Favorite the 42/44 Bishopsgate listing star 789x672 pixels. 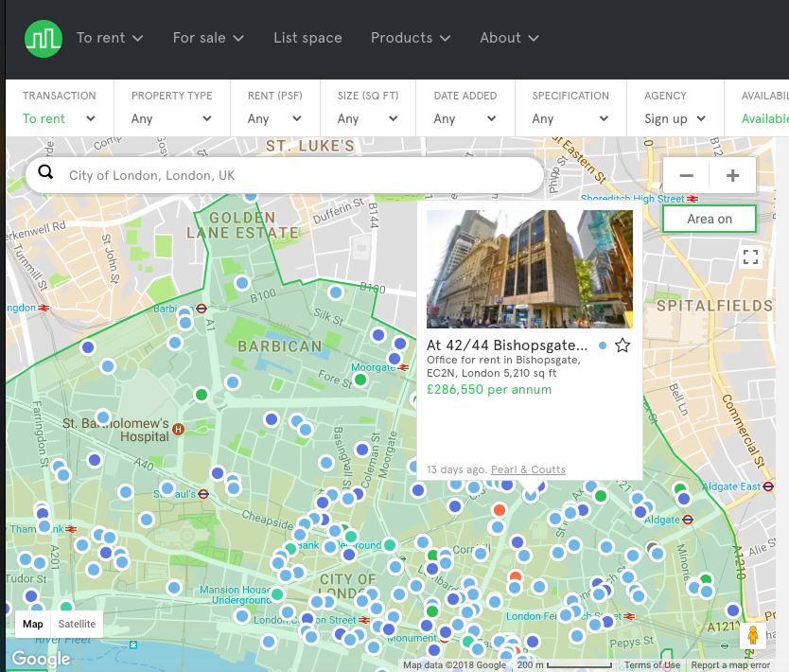point(622,345)
